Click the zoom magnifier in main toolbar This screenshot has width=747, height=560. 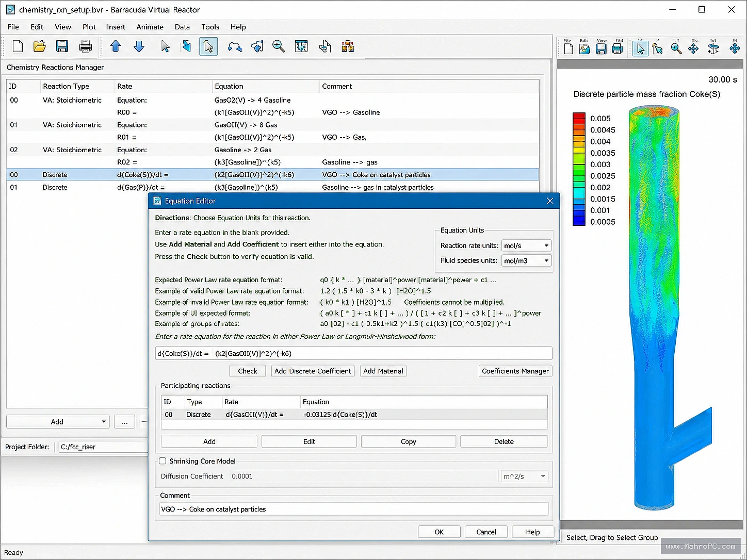[x=279, y=46]
